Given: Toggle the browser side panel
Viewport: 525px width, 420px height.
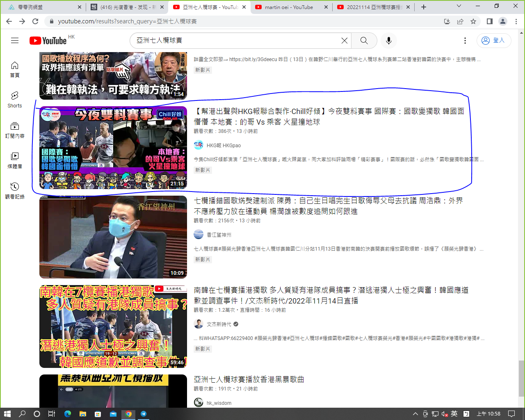Looking at the screenshot, I should tap(490, 21).
